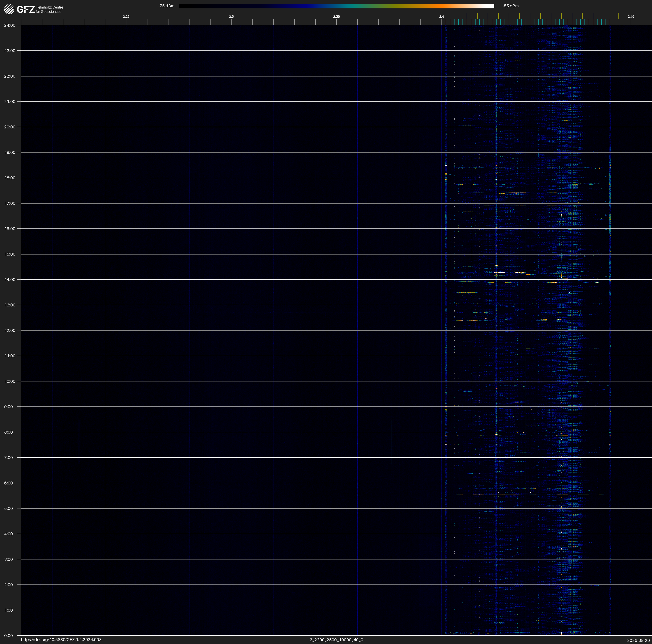Click the -55 dBm scale label
The image size is (652, 644).
[511, 6]
